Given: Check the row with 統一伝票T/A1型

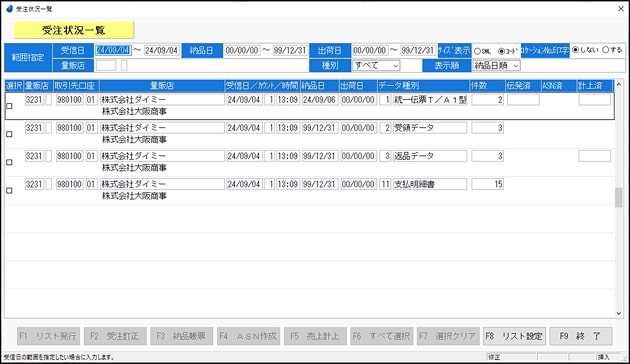Looking at the screenshot, I should click(x=9, y=106).
